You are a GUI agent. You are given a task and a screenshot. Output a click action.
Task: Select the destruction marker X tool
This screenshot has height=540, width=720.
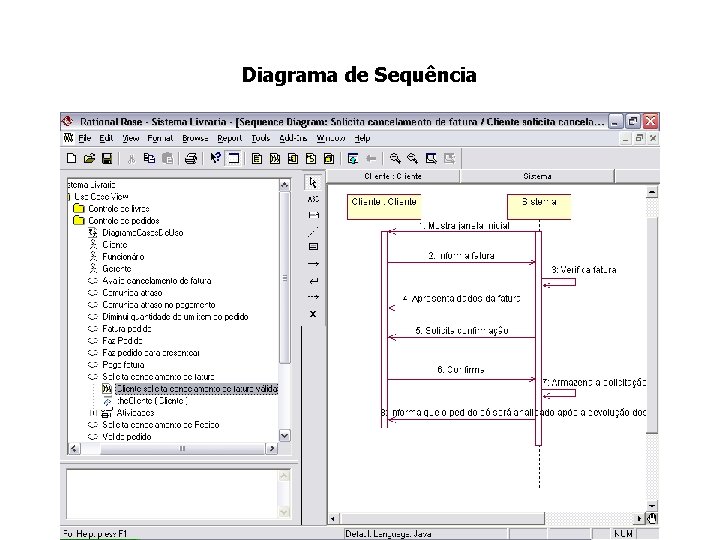click(313, 314)
